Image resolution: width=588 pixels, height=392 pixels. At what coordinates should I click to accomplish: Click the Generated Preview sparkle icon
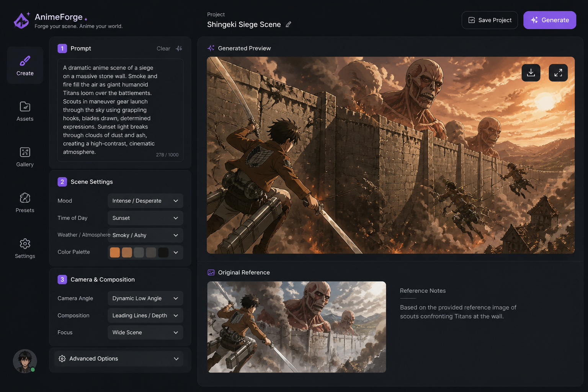[x=211, y=48]
